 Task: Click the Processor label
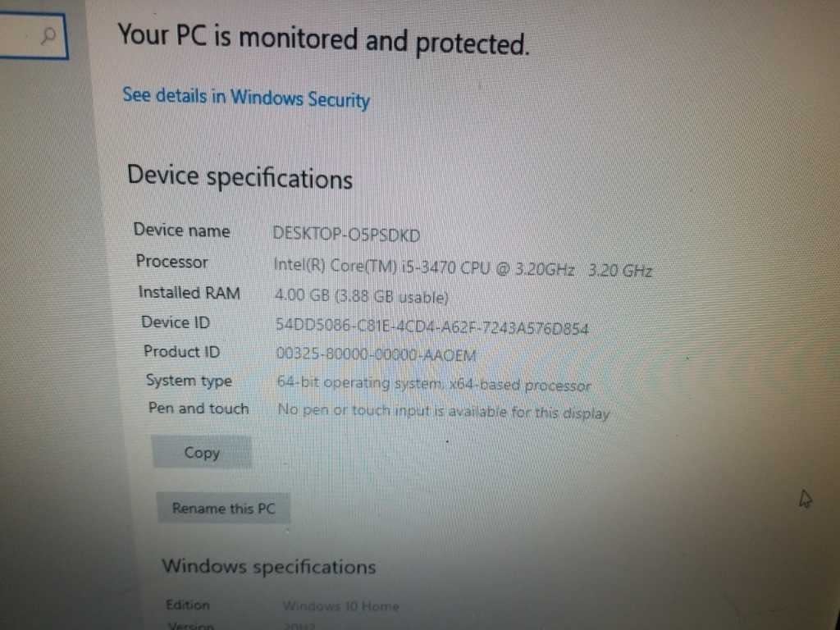pyautogui.click(x=171, y=262)
